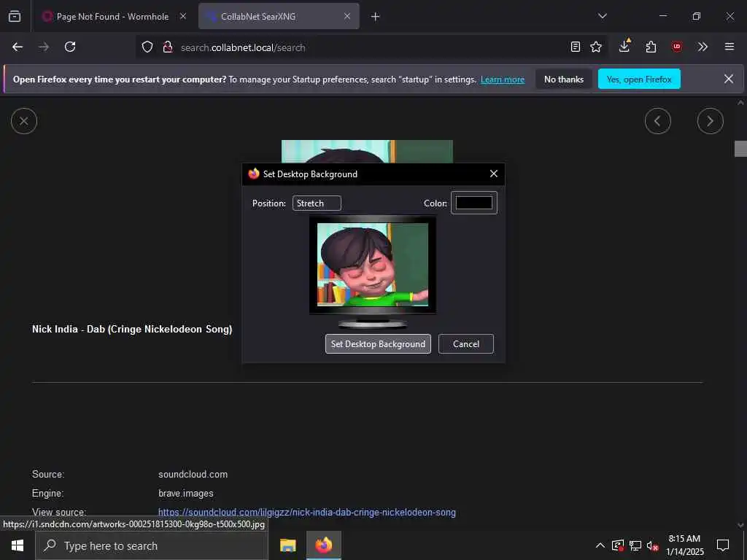This screenshot has height=560, width=747.
Task: Reload the current page
Action: pos(70,47)
